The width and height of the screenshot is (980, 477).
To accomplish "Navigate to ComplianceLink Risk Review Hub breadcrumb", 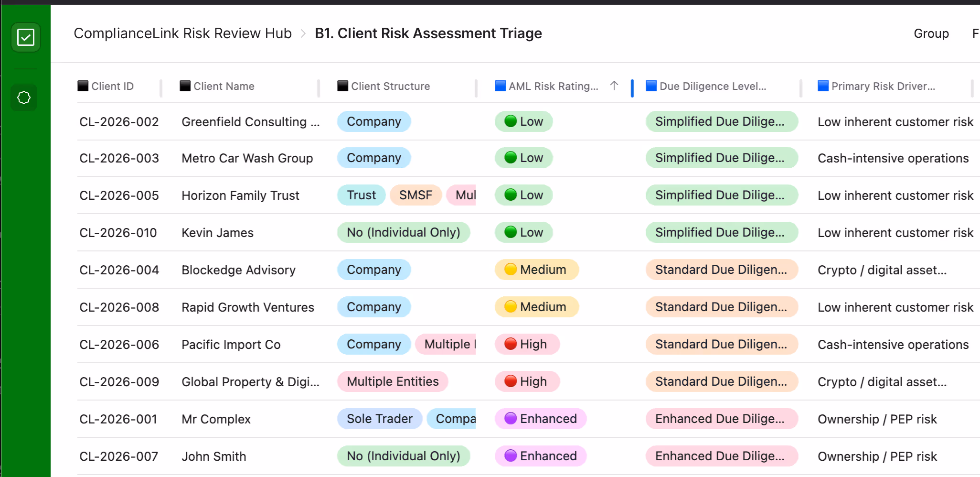I will pyautogui.click(x=182, y=33).
